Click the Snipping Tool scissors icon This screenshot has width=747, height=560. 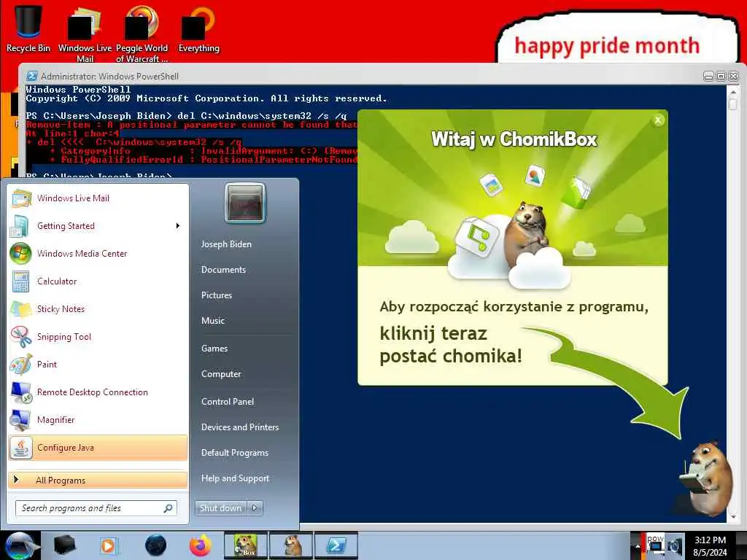click(21, 337)
